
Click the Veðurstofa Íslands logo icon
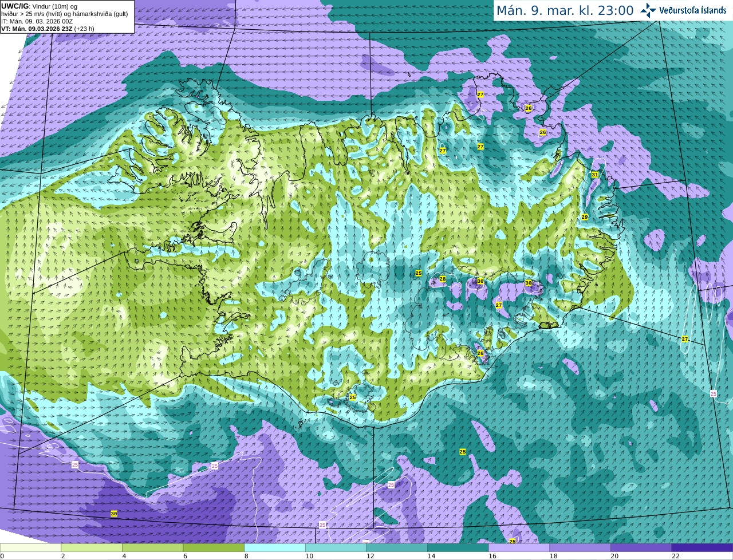(x=648, y=10)
